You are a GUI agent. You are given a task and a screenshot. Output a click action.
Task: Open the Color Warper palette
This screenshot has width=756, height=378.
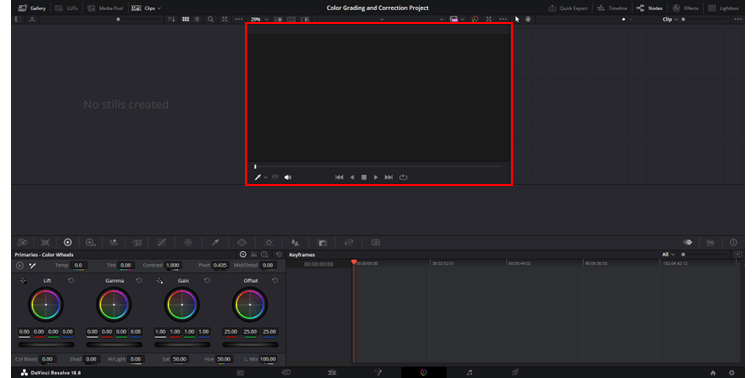click(189, 243)
